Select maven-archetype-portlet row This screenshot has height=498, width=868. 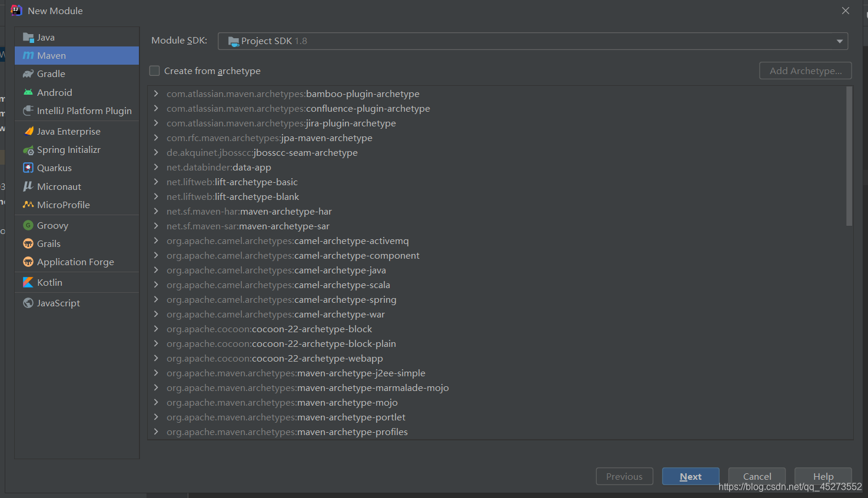tap(496, 417)
